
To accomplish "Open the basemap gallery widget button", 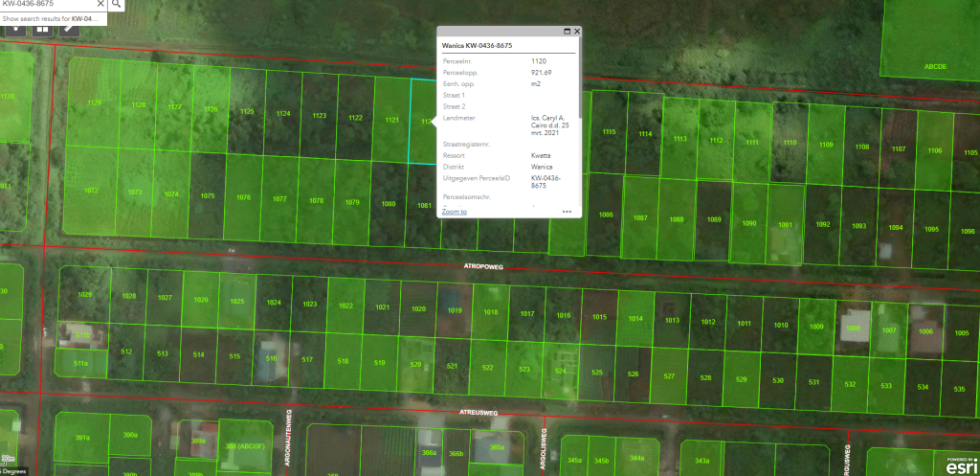I will [x=43, y=28].
